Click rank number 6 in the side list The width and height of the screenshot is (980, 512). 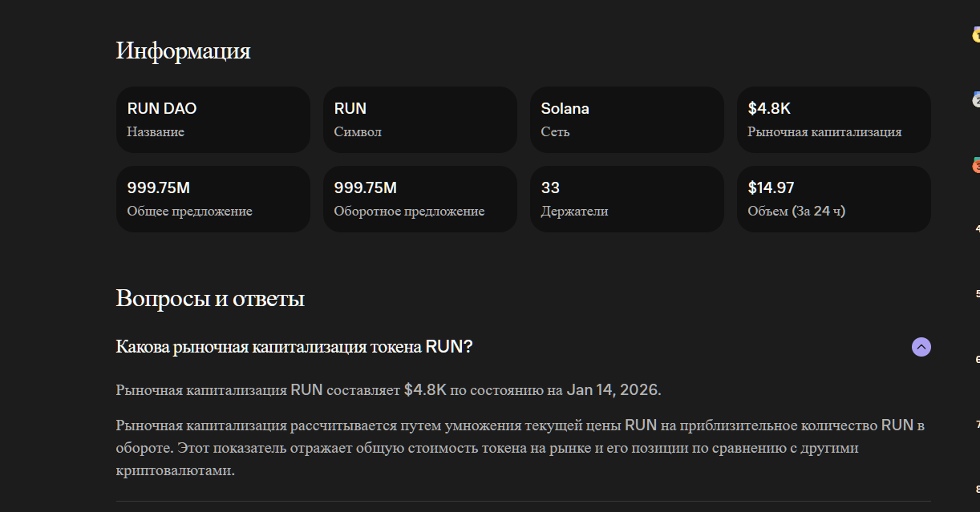(978, 359)
